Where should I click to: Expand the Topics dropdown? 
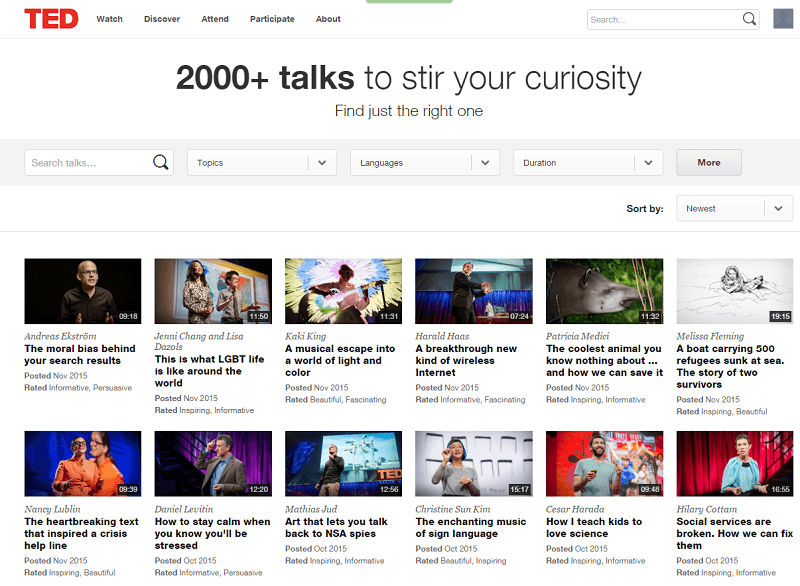(x=262, y=163)
